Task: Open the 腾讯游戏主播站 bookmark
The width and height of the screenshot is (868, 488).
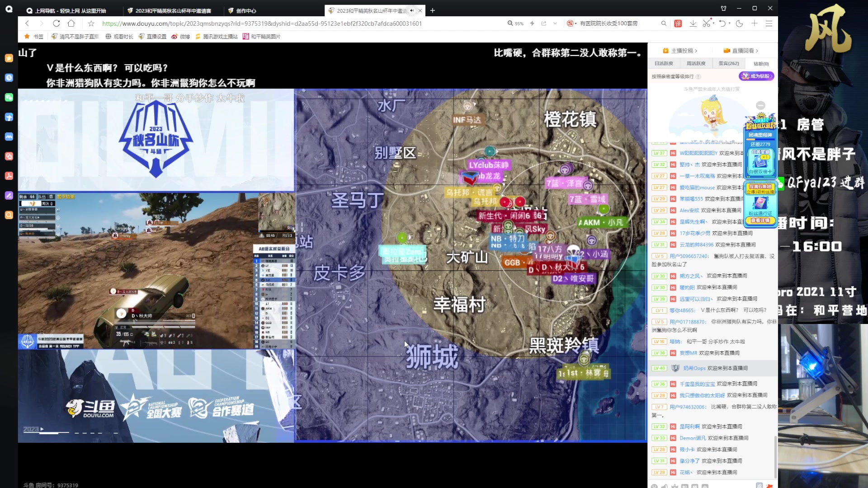Action: click(216, 37)
